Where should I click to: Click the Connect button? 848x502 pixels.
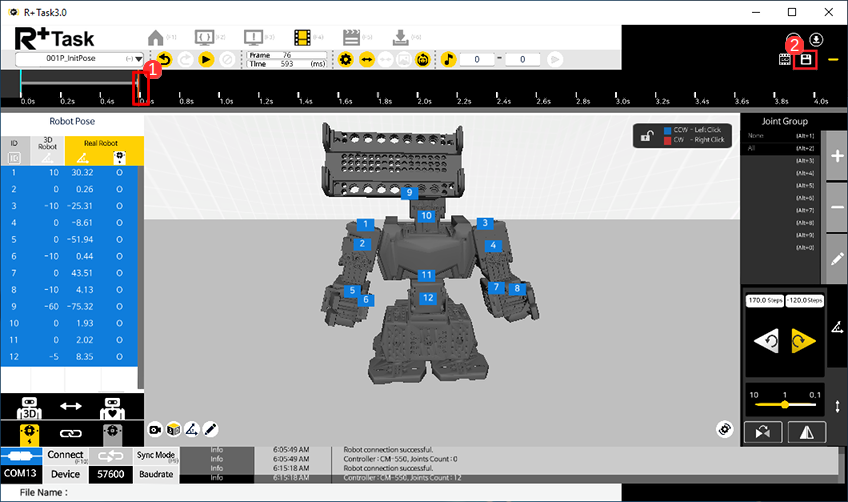tap(65, 455)
